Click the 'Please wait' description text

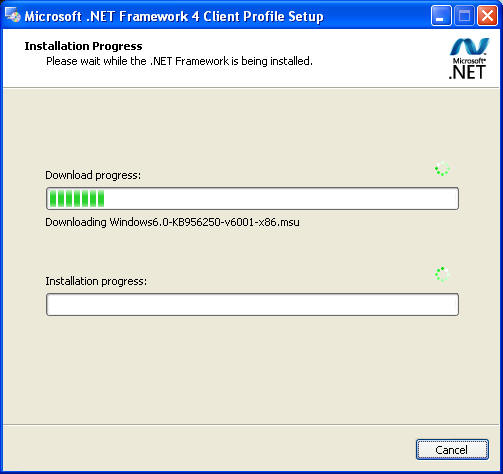point(179,61)
